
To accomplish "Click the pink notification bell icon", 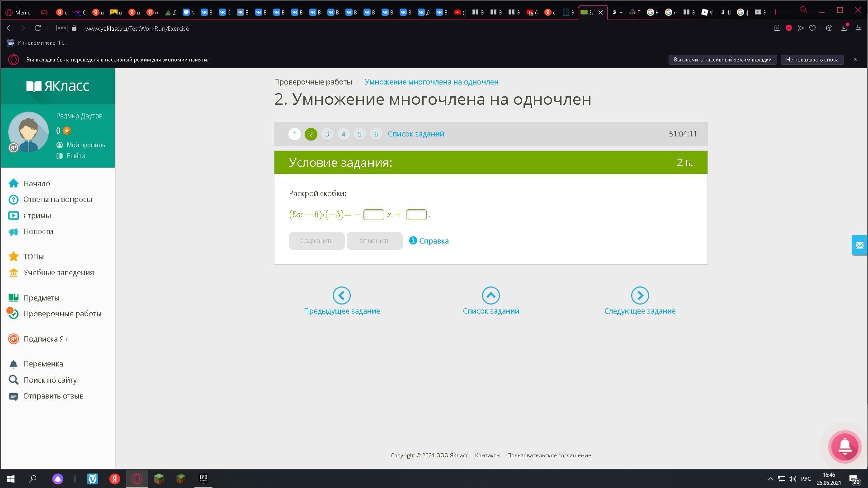I will coord(844,446).
